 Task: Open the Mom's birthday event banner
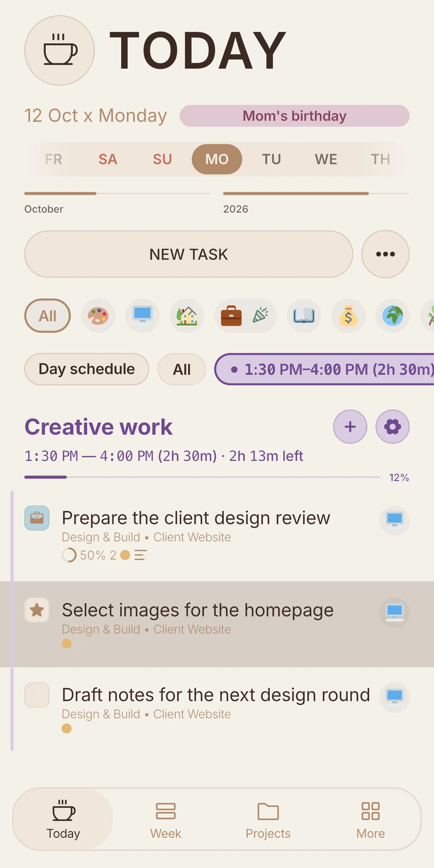pos(294,116)
